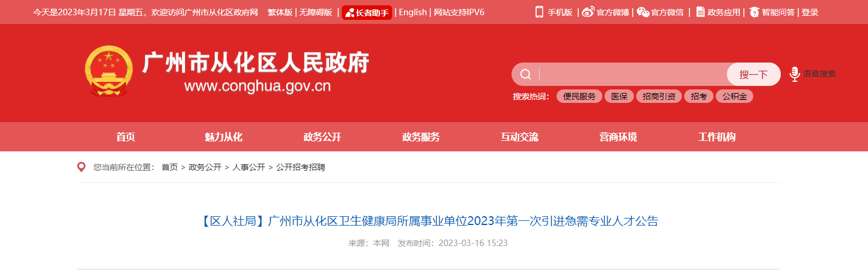Enable 无障碍版 accessibility mode
This screenshot has height=270, width=868.
click(x=315, y=12)
